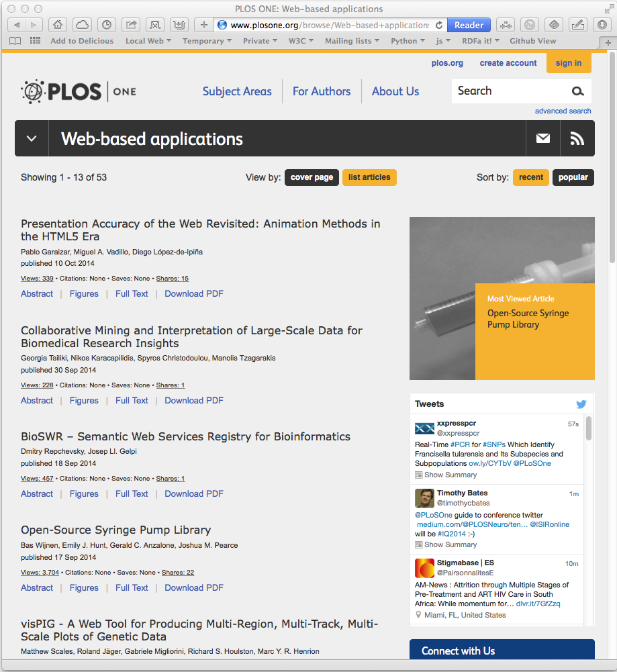Download PDF of the BioSWR article

[194, 493]
